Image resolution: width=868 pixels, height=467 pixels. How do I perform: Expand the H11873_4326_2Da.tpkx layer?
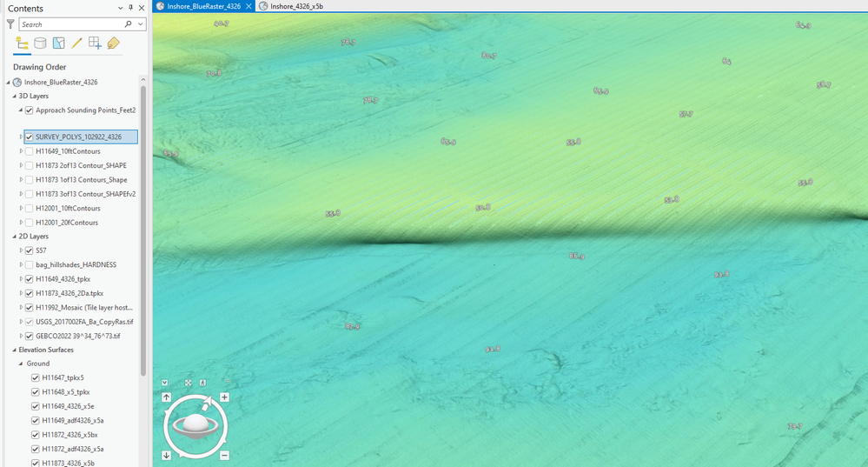click(x=21, y=294)
